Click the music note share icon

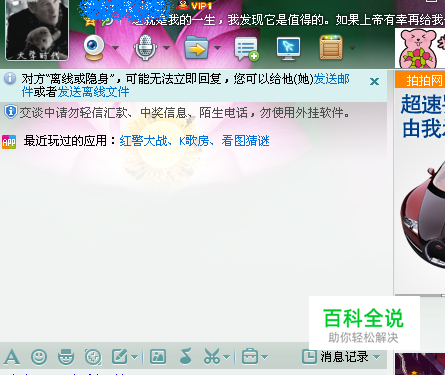coord(185,356)
